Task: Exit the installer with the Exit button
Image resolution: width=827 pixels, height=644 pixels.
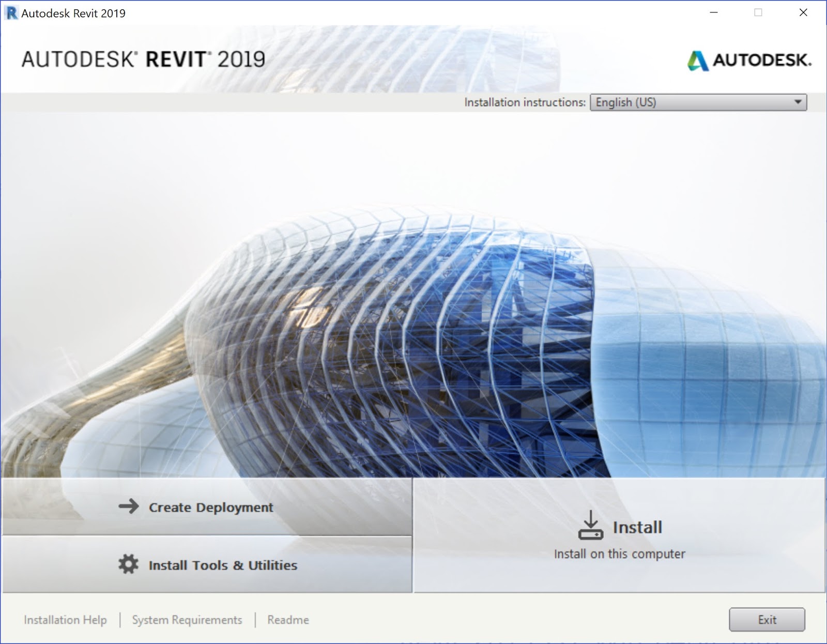Action: pyautogui.click(x=767, y=620)
